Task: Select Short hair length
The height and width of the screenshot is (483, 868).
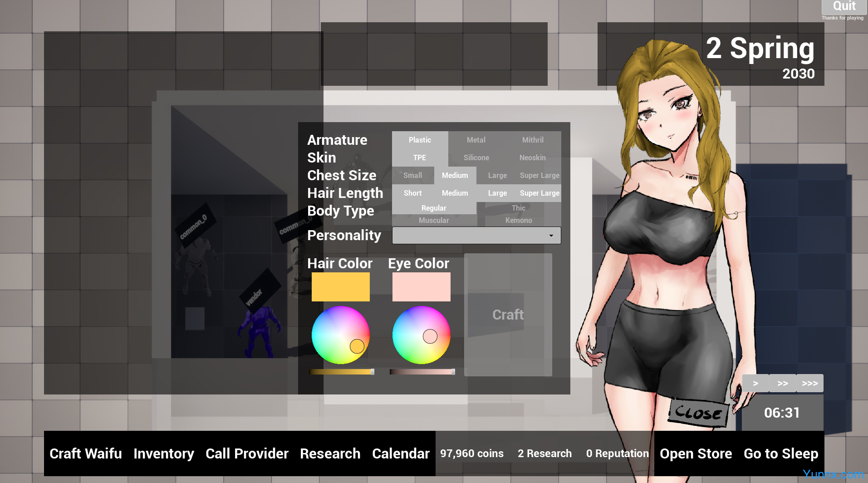Action: pos(412,193)
